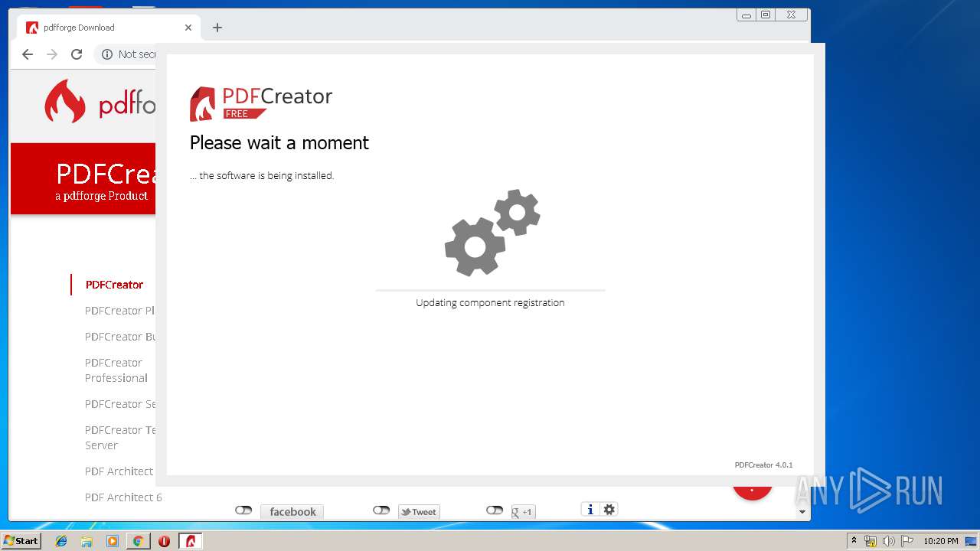Open Action Center flag icon

(907, 541)
